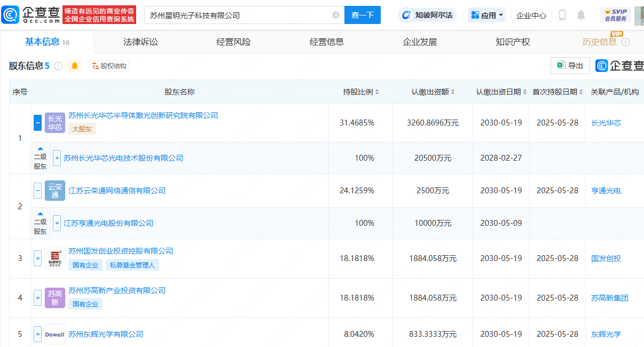644x347 pixels.
Task: Export shareholder table with 导出 button
Action: coord(570,66)
